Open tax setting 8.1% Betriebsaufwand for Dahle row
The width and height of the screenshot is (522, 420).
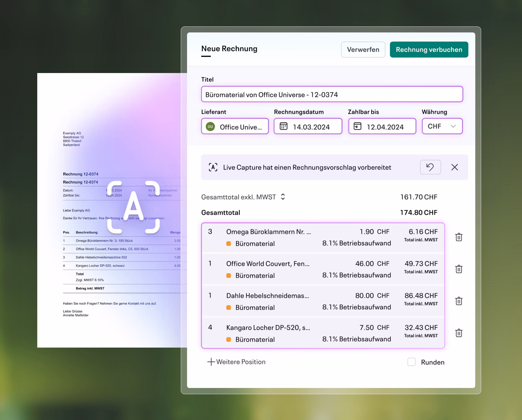coord(356,307)
